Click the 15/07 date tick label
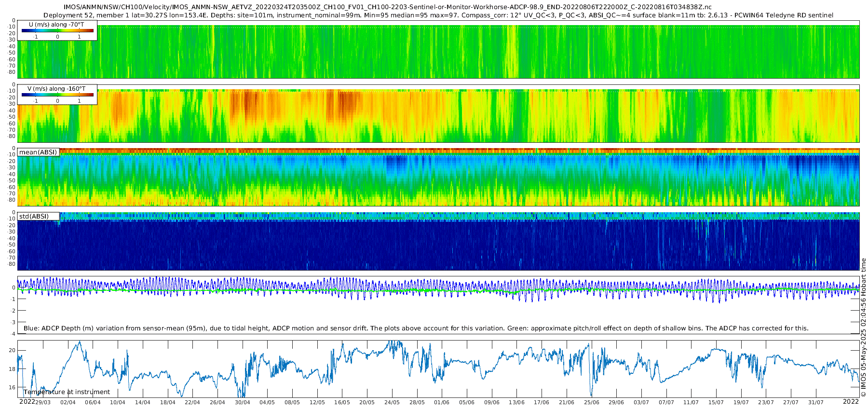 tap(716, 402)
